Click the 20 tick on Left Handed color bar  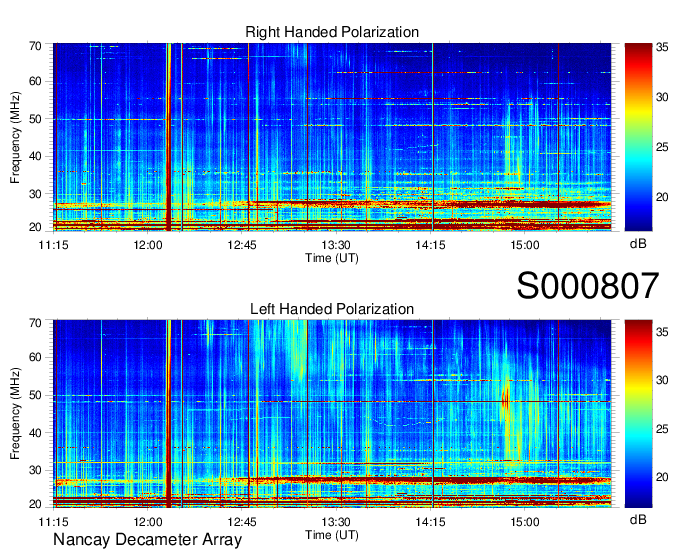662,477
